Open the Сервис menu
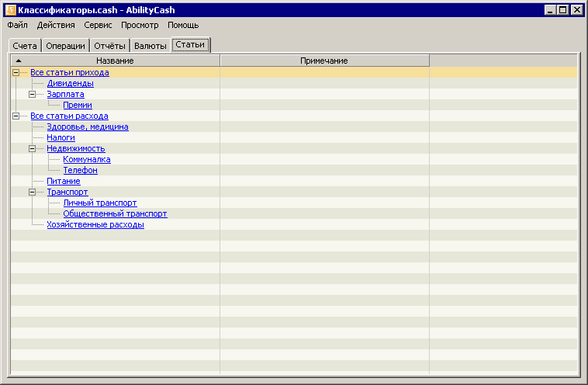 coord(98,26)
